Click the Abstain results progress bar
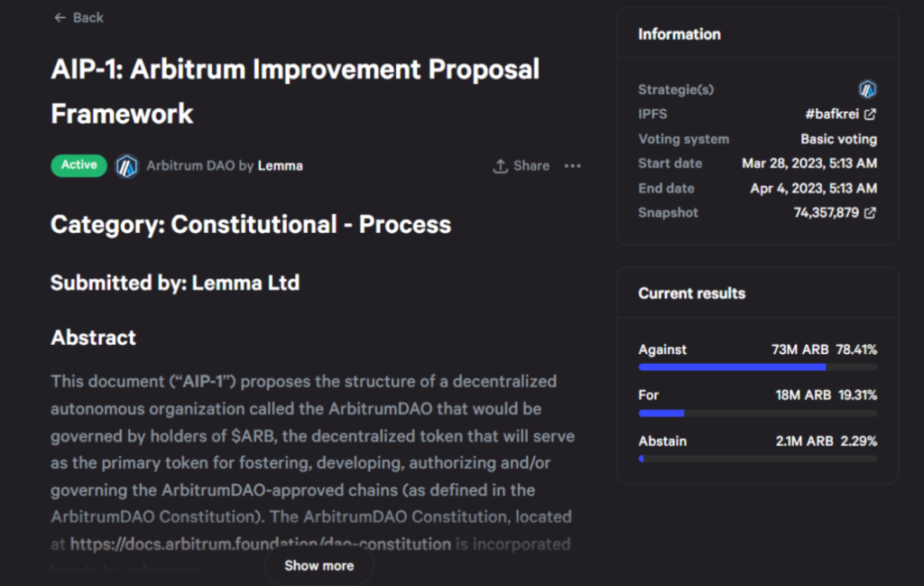Image resolution: width=924 pixels, height=586 pixels. 758,459
